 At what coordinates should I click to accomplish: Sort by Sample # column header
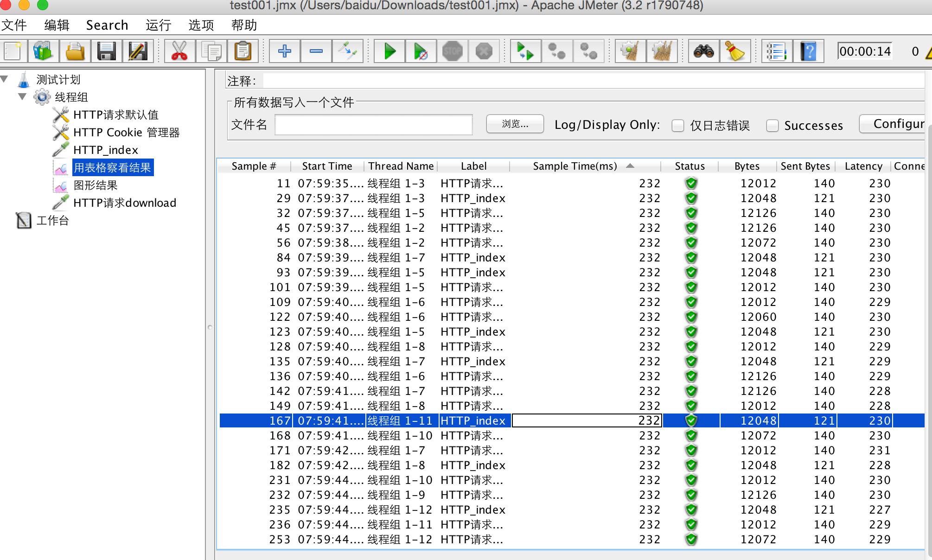(x=254, y=166)
